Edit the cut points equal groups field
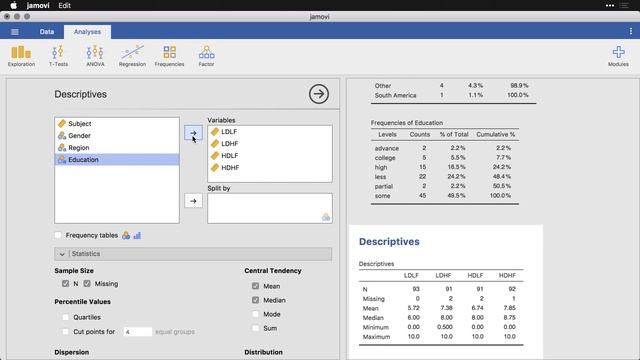Image resolution: width=640 pixels, height=360 pixels. pos(138,332)
